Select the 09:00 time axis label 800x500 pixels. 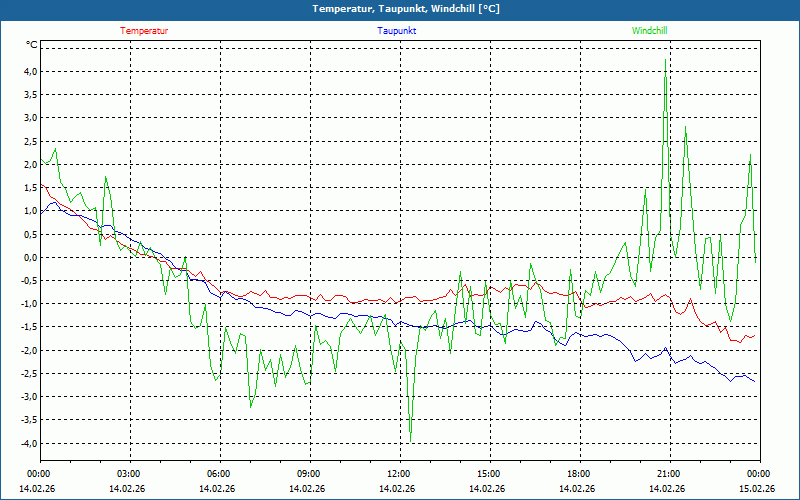pyautogui.click(x=309, y=473)
